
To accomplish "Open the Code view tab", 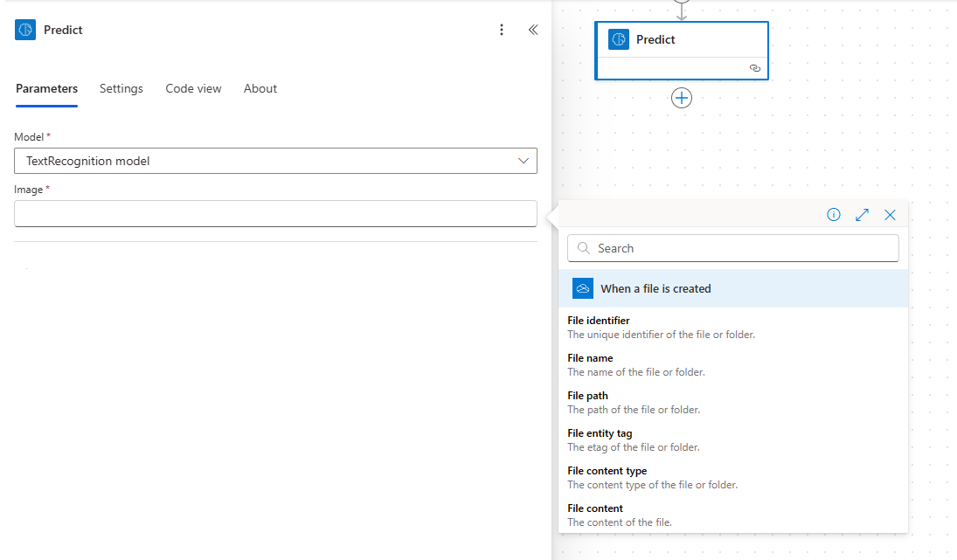I will [193, 88].
